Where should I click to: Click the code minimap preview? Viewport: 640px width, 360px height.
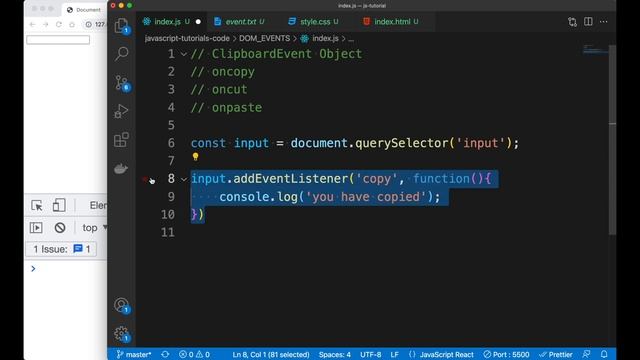click(x=595, y=50)
